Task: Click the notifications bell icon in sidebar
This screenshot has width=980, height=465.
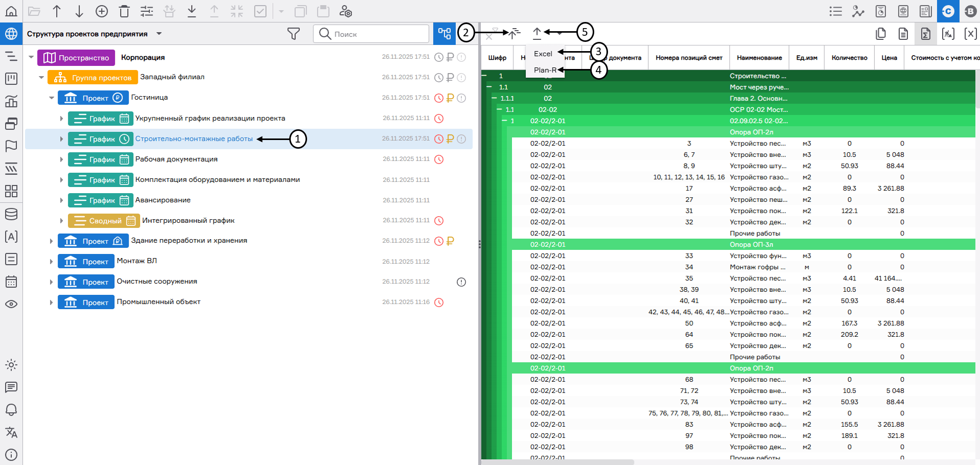Action: (x=11, y=410)
